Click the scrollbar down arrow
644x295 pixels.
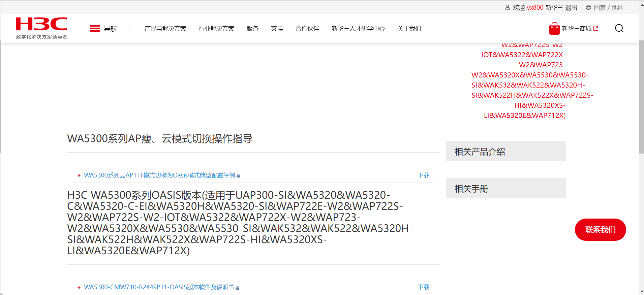[641, 292]
